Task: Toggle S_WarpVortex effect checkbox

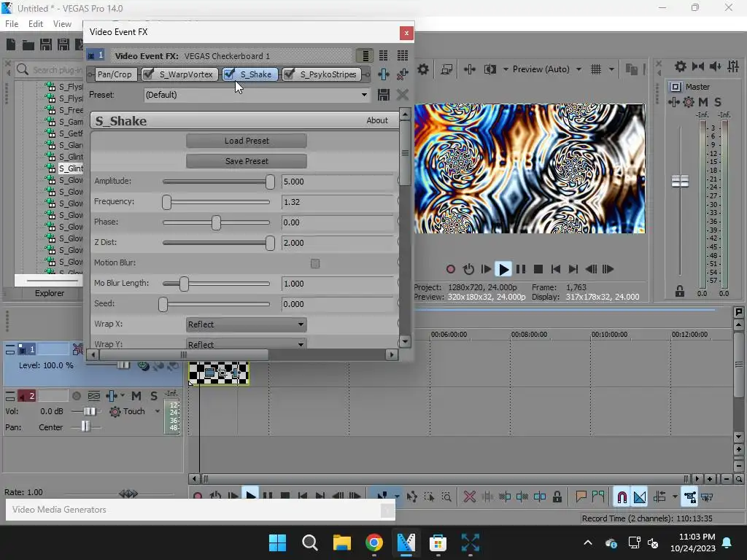Action: coord(149,74)
